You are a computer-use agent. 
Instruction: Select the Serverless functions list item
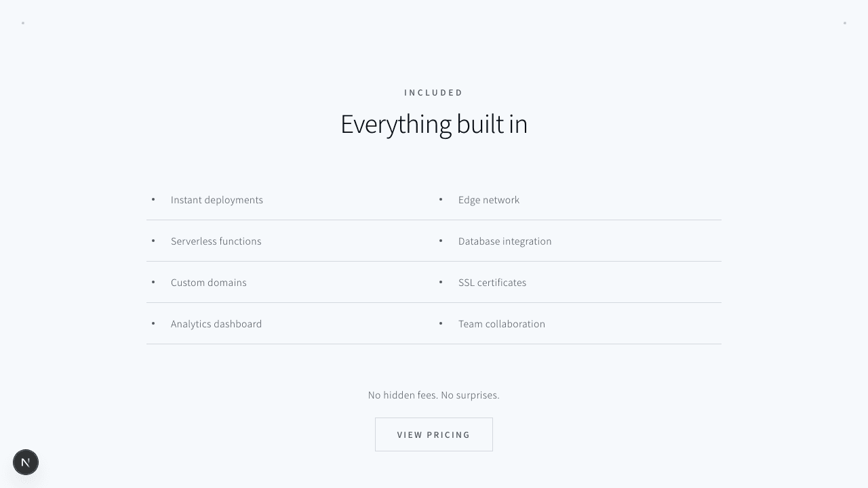pos(216,241)
